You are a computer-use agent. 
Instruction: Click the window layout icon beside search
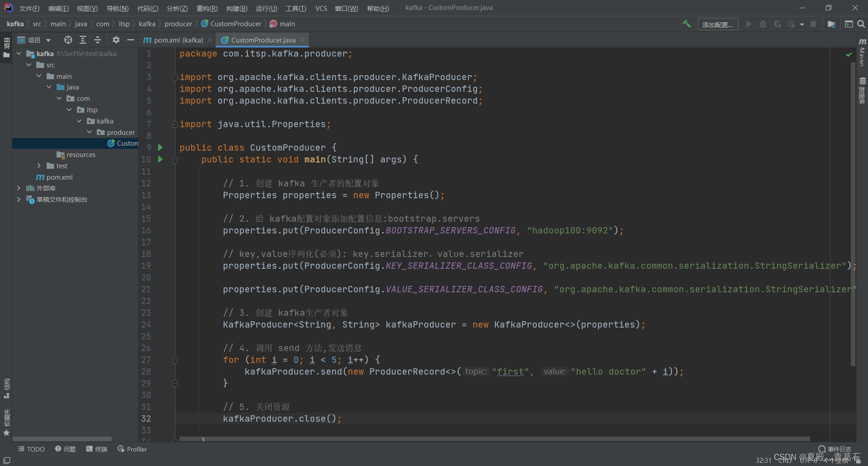(x=849, y=24)
